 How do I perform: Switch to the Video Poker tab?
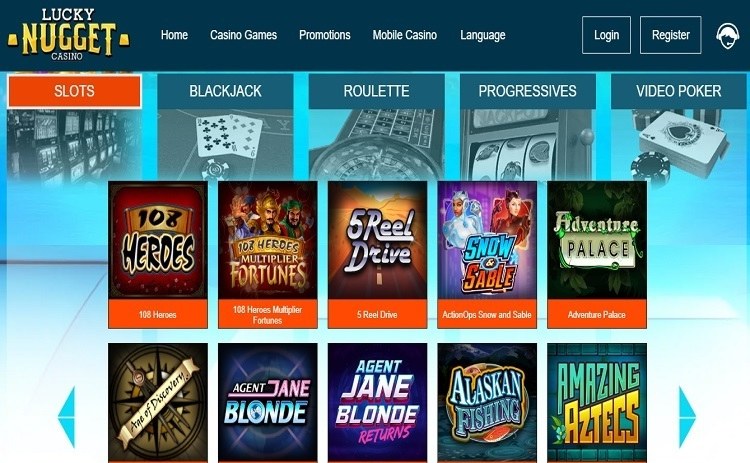click(679, 91)
